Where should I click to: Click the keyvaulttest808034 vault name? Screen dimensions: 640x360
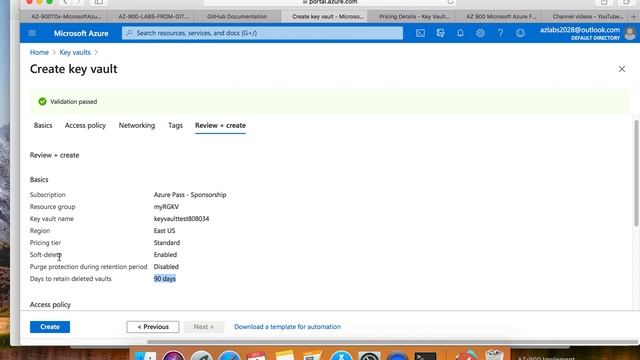182,219
